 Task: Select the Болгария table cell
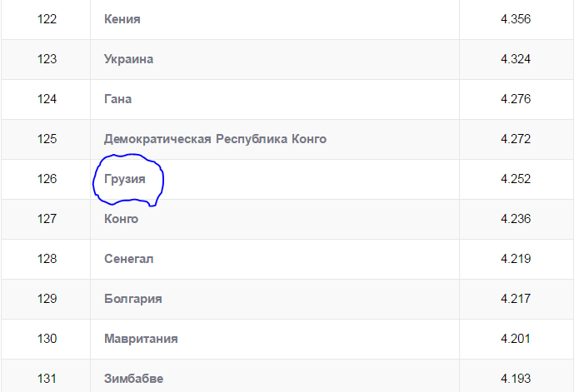pos(132,299)
